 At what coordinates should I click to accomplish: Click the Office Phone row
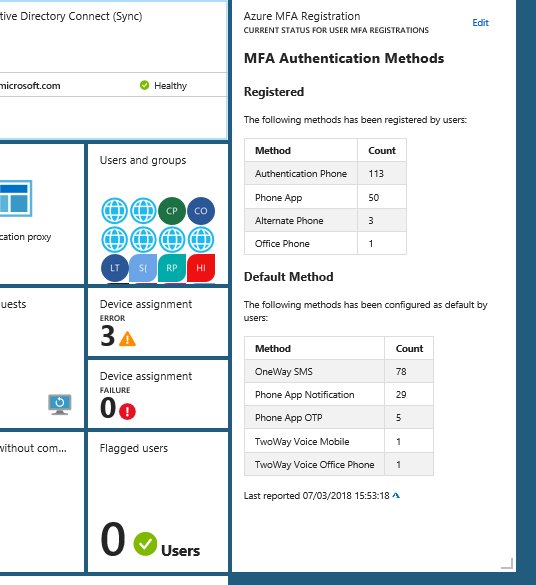pos(325,244)
